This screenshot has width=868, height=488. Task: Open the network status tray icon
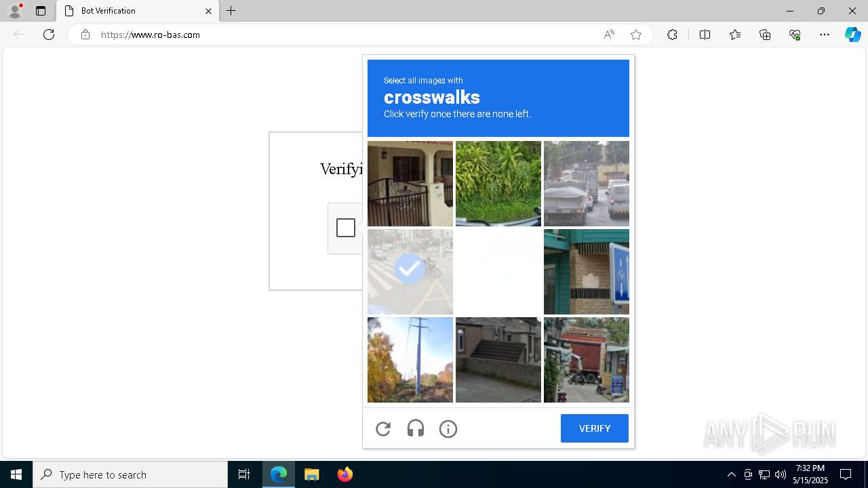pyautogui.click(x=764, y=474)
